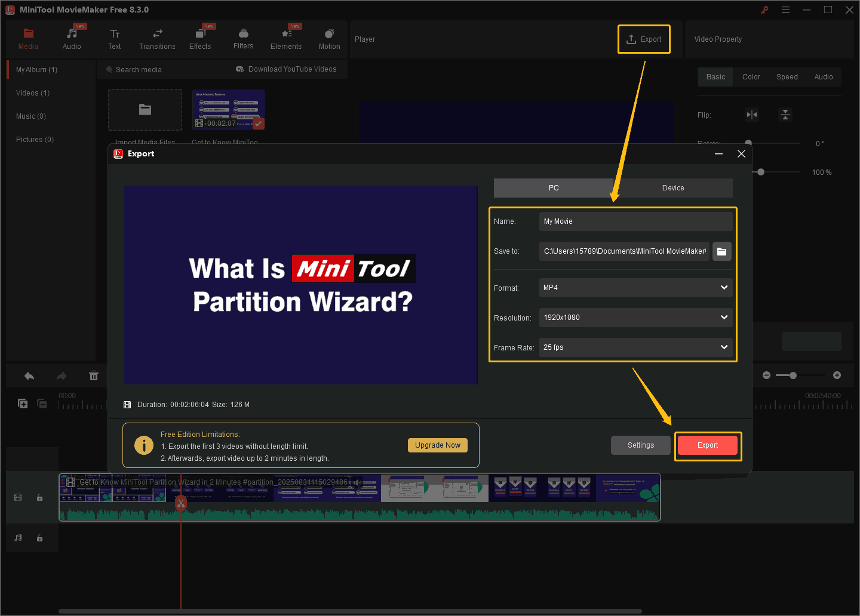Open the Audio library tab
Viewport: 860px width, 616px height.
[x=72, y=39]
